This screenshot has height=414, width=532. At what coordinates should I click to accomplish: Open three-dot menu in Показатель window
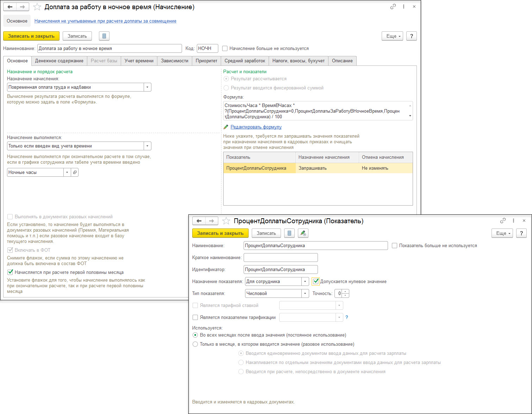pos(513,221)
